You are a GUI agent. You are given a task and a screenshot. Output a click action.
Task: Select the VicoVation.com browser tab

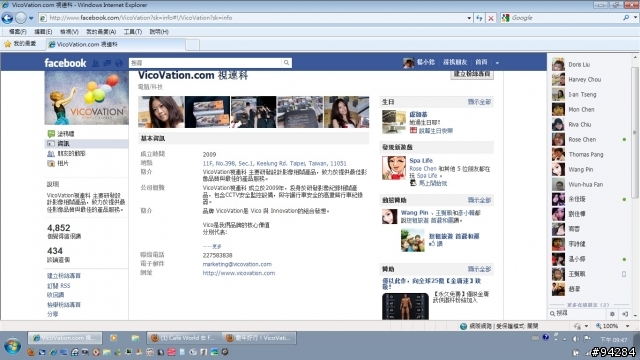tap(115, 44)
